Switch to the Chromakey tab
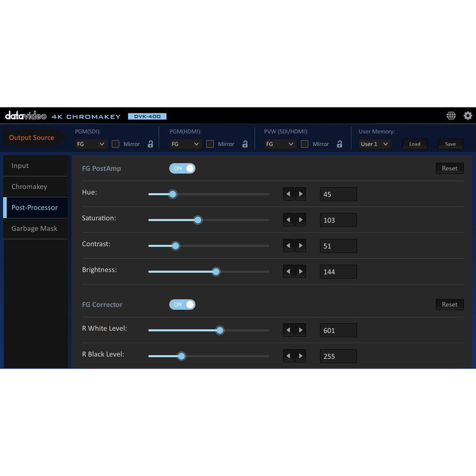 (30, 187)
